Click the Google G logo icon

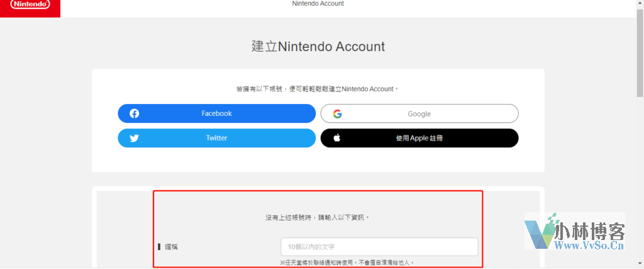[338, 114]
